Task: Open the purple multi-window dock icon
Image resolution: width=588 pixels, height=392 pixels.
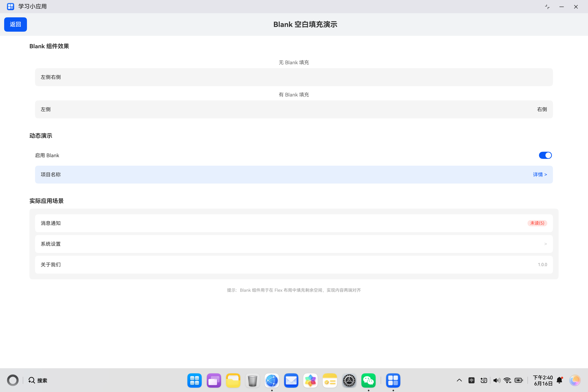Action: (x=214, y=381)
